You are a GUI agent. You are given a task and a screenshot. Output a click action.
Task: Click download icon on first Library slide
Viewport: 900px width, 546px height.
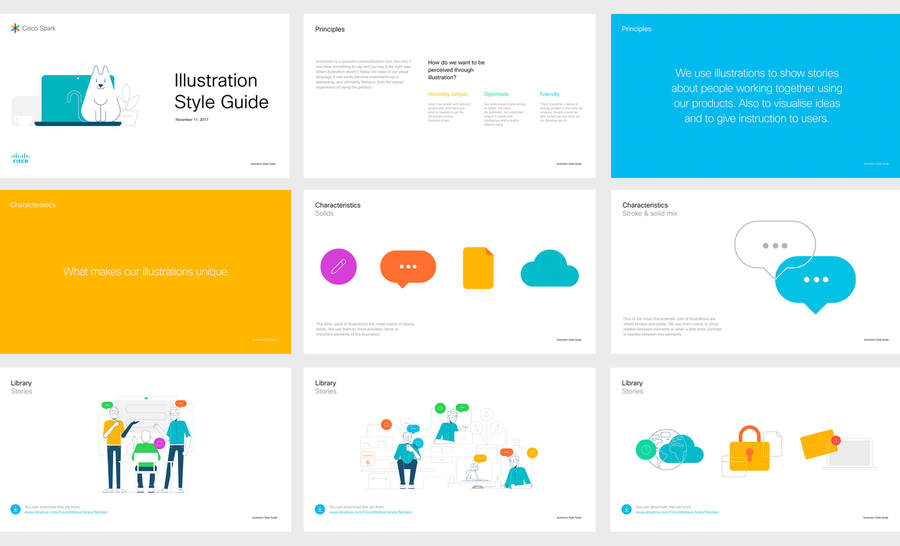15,509
